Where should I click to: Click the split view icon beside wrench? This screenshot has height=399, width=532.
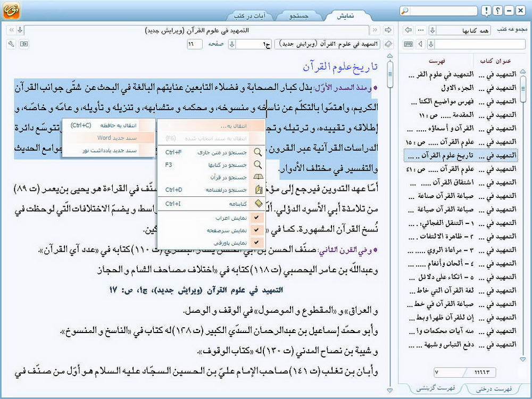[x=24, y=44]
